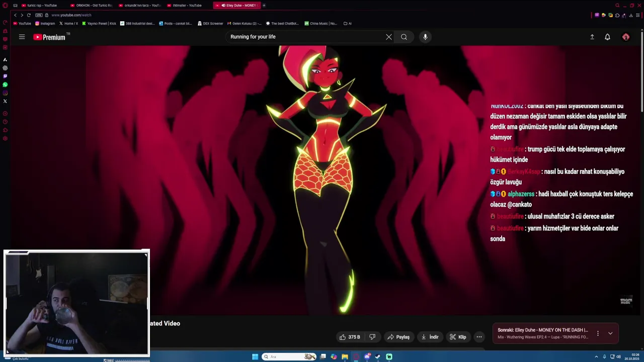Open more actions three-dot button

[x=479, y=337]
